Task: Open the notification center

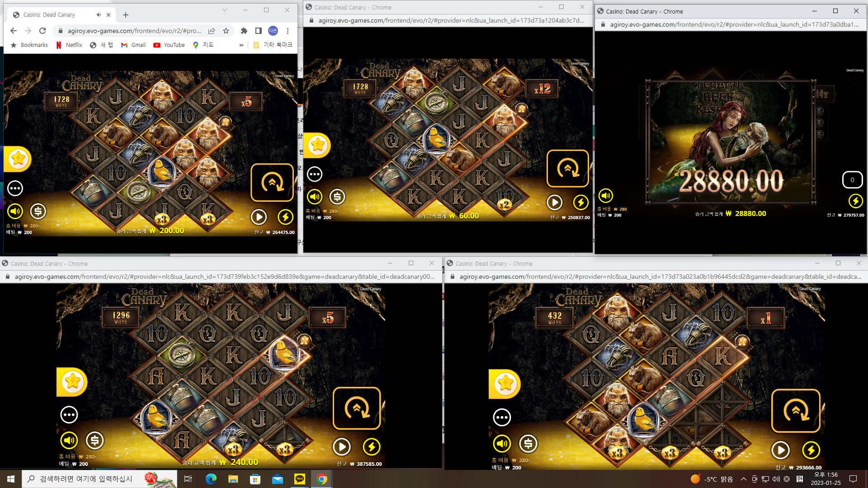Action: pos(853,479)
